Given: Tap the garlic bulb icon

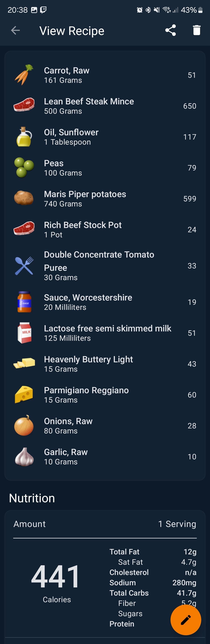Looking at the screenshot, I should click(x=24, y=456).
